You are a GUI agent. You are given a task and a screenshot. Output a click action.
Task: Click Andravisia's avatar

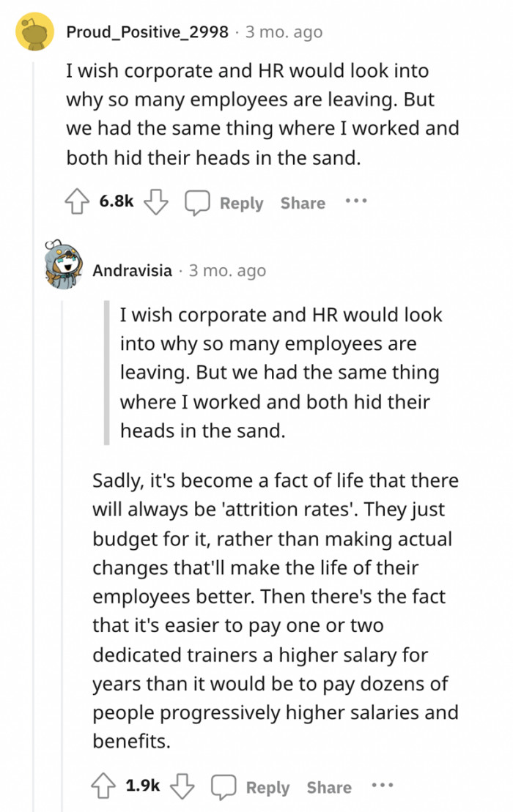[x=65, y=267]
